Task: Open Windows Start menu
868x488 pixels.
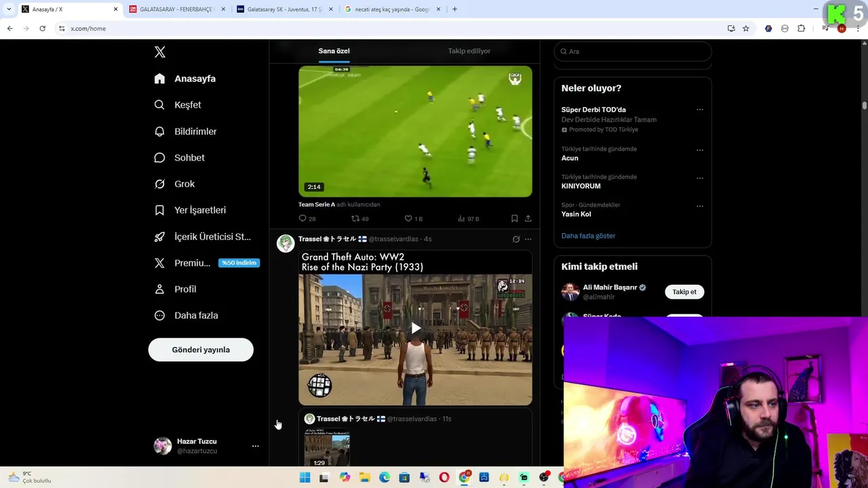Action: point(304,478)
